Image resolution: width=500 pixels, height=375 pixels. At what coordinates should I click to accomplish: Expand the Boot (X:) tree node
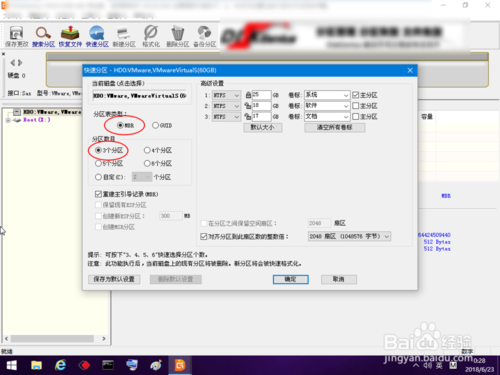pyautogui.click(x=8, y=120)
